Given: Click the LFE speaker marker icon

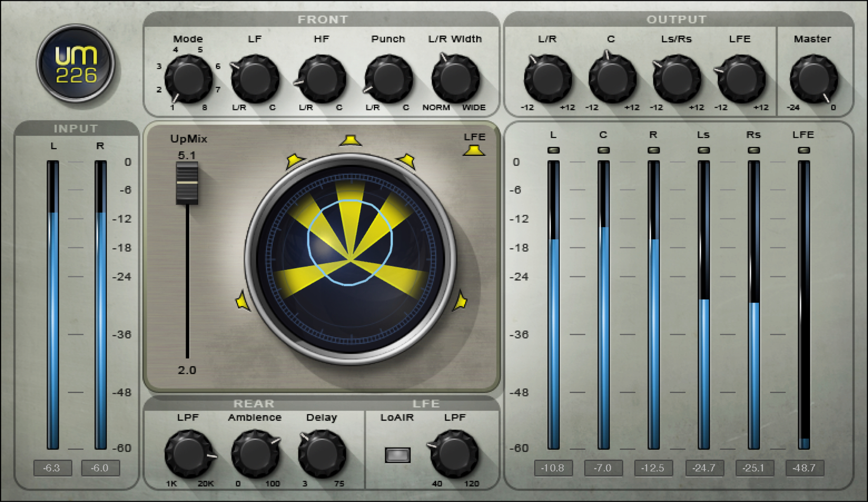Looking at the screenshot, I should click(474, 150).
